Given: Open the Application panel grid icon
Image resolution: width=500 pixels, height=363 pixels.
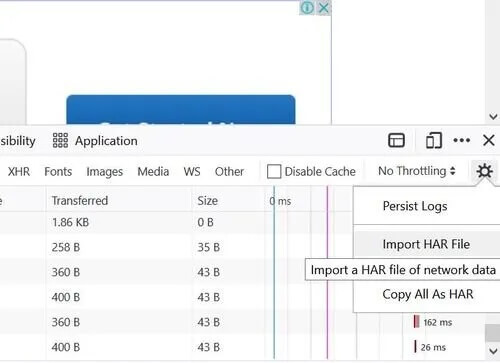Looking at the screenshot, I should tap(60, 140).
